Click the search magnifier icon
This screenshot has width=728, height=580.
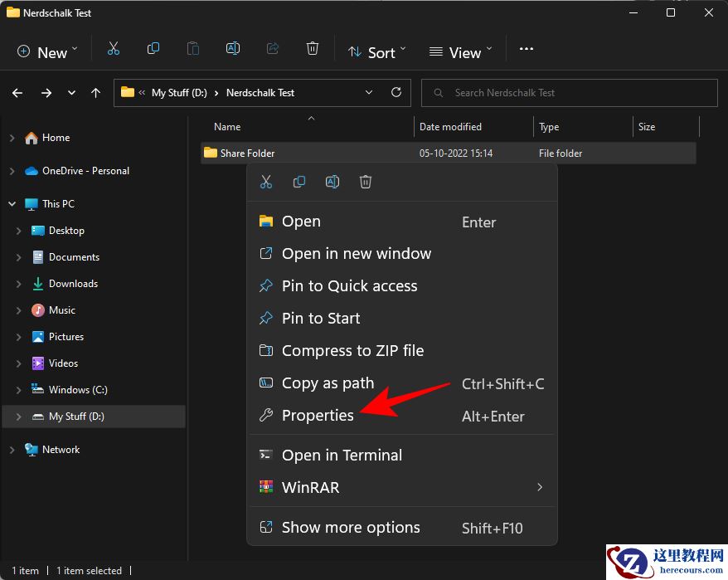tap(438, 93)
